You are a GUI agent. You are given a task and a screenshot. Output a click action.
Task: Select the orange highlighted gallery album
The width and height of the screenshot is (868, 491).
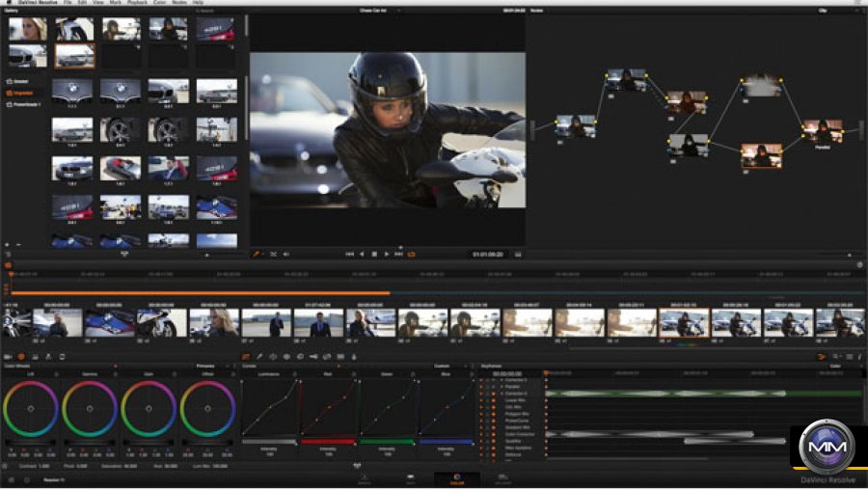(20, 93)
